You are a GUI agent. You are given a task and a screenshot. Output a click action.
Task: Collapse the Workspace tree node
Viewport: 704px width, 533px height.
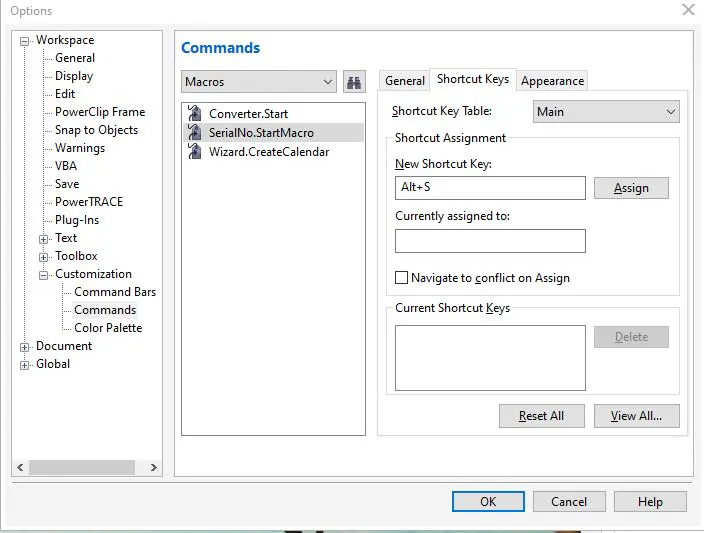pyautogui.click(x=24, y=41)
